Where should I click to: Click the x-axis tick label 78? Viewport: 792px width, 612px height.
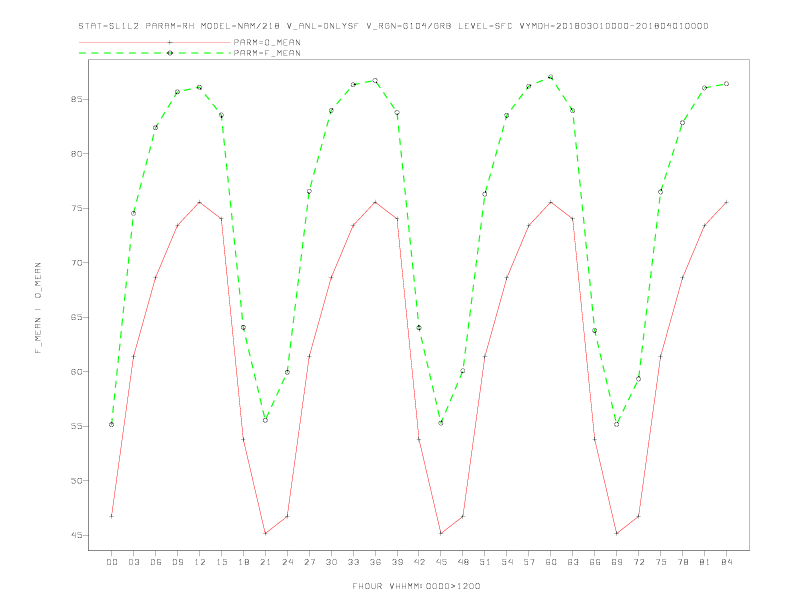click(x=682, y=562)
